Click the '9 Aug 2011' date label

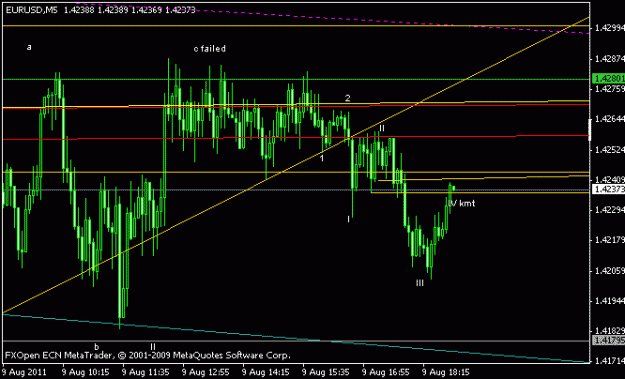click(24, 373)
